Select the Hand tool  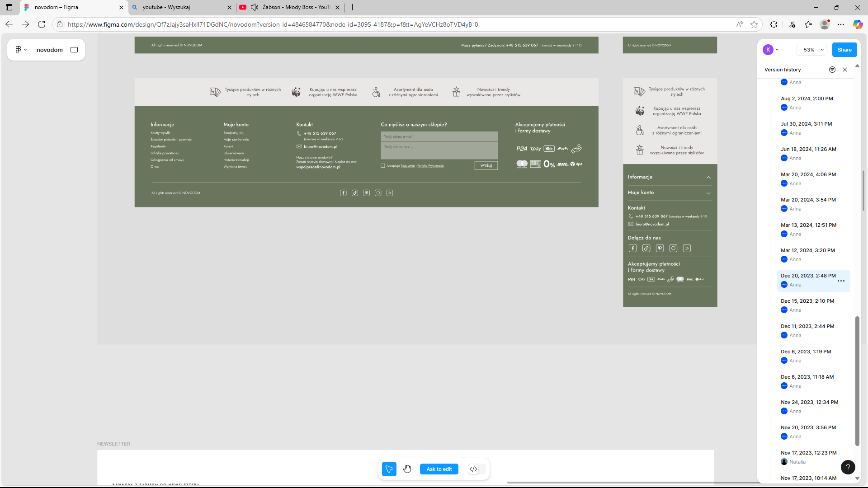pyautogui.click(x=407, y=469)
